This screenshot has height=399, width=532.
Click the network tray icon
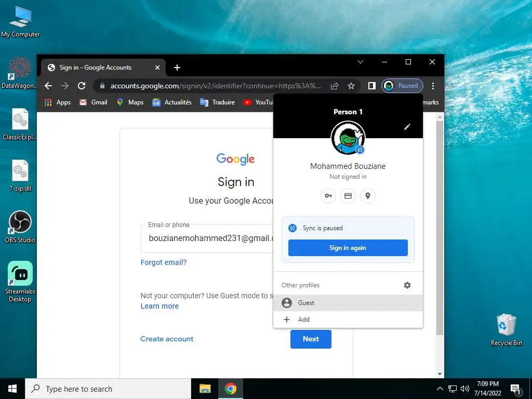point(453,389)
